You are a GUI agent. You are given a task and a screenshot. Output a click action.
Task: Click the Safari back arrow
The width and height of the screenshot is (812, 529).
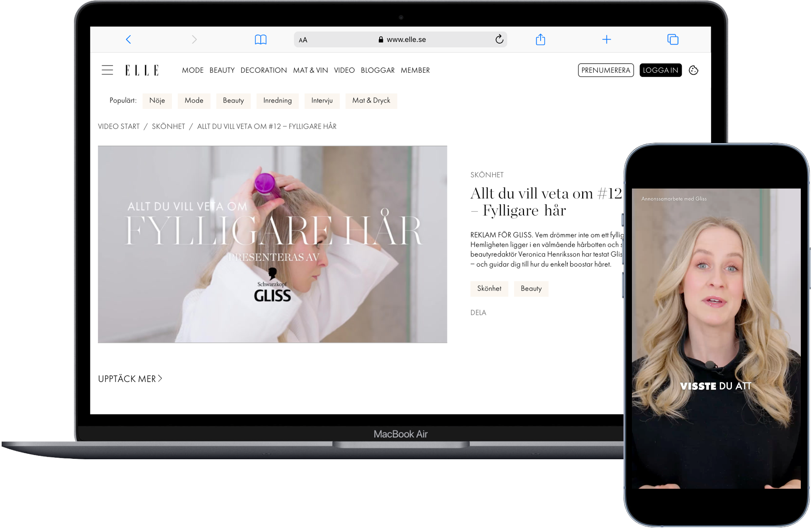click(x=128, y=39)
